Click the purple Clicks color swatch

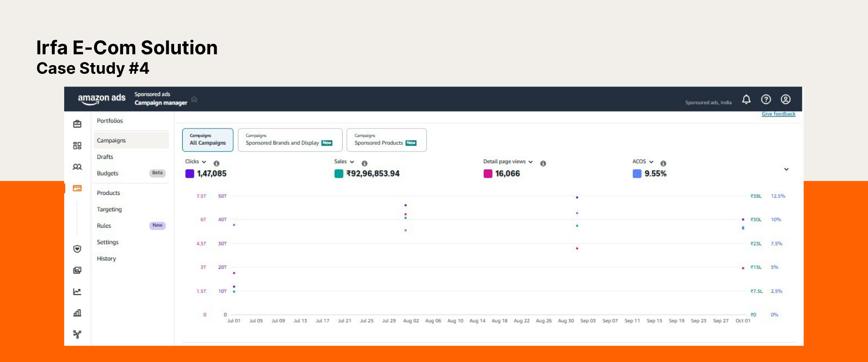tap(190, 174)
